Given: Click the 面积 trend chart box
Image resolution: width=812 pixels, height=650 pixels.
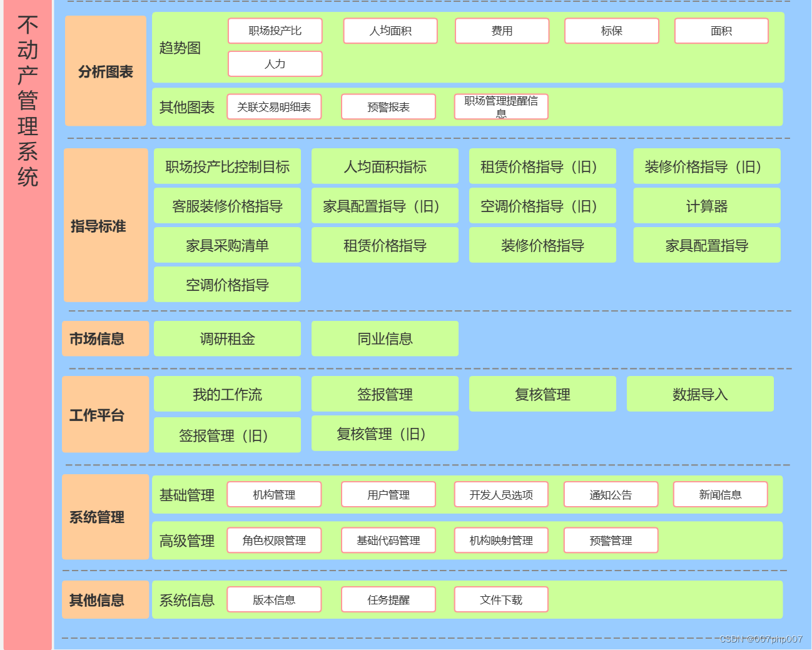Looking at the screenshot, I should click(722, 31).
